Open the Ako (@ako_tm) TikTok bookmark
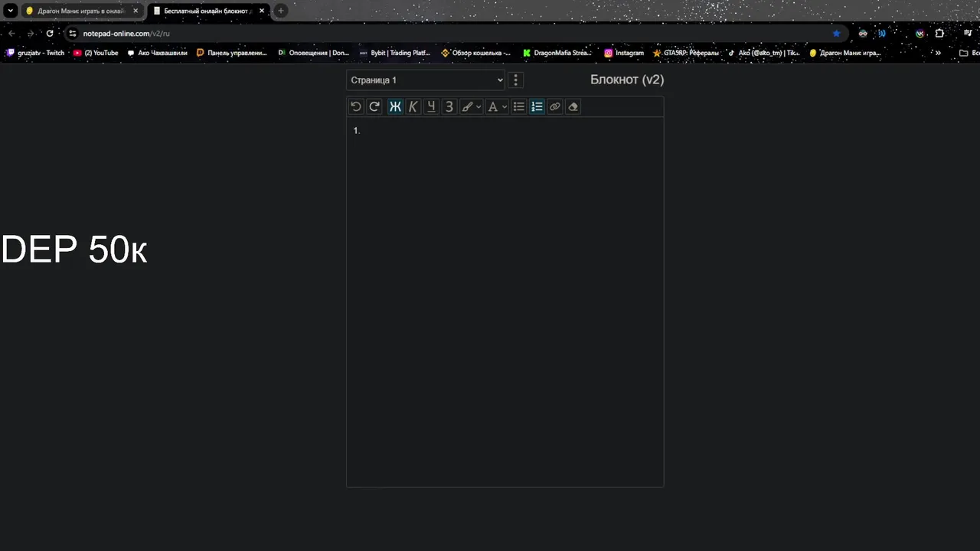The height and width of the screenshot is (551, 980). point(764,53)
